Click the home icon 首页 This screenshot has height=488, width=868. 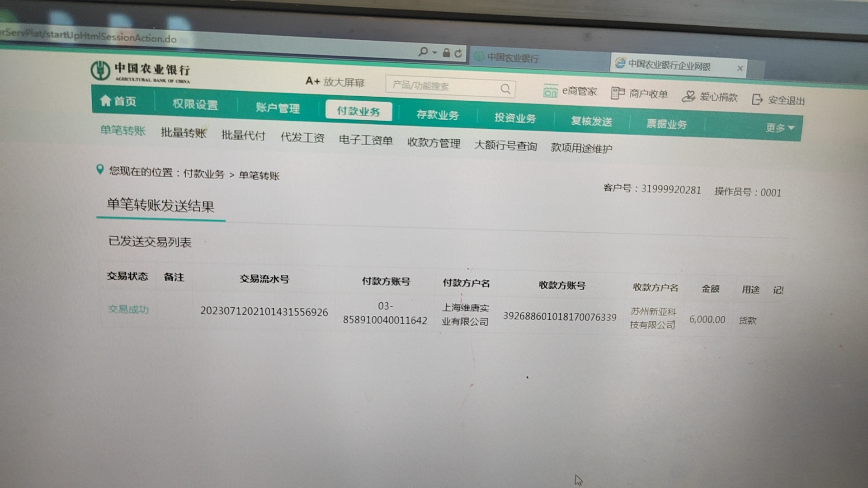(x=118, y=101)
